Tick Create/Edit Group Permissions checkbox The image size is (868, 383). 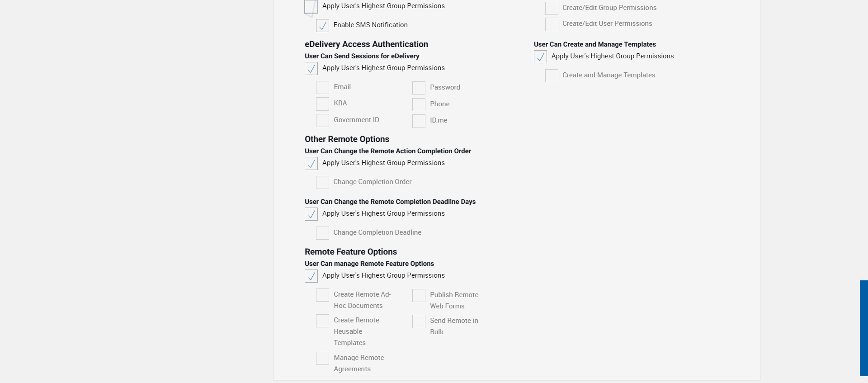coord(552,9)
